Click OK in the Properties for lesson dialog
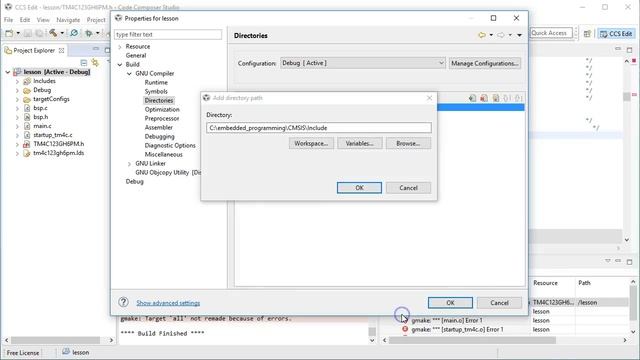This screenshot has width=640, height=360. click(450, 302)
